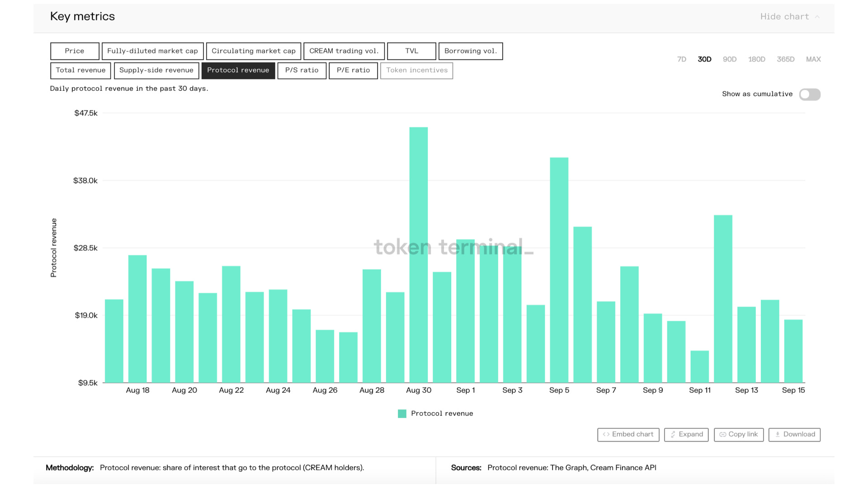Toggle the Show as cumulative switch
868x488 pixels.
(809, 94)
